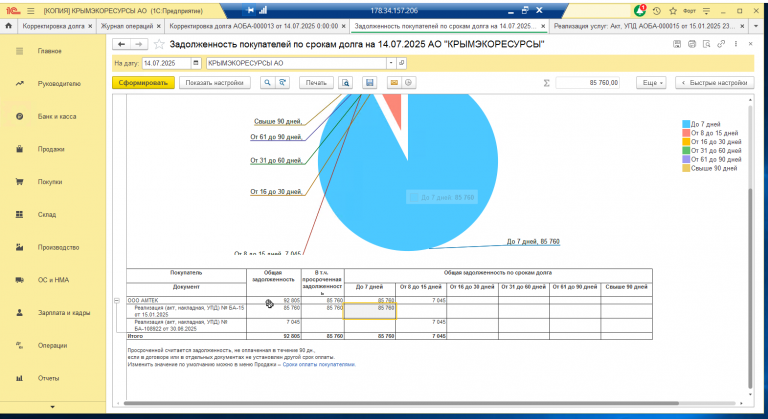
Task: Follow the Сроки оплаты покупателями link
Action: tap(319, 365)
